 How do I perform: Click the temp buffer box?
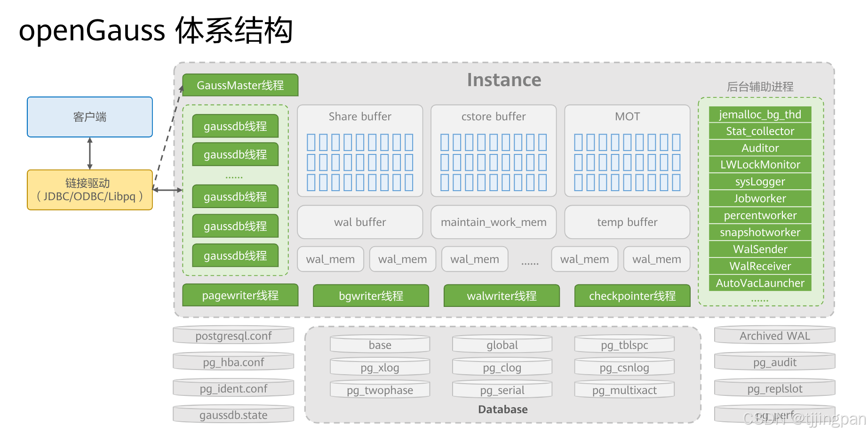pos(627,222)
